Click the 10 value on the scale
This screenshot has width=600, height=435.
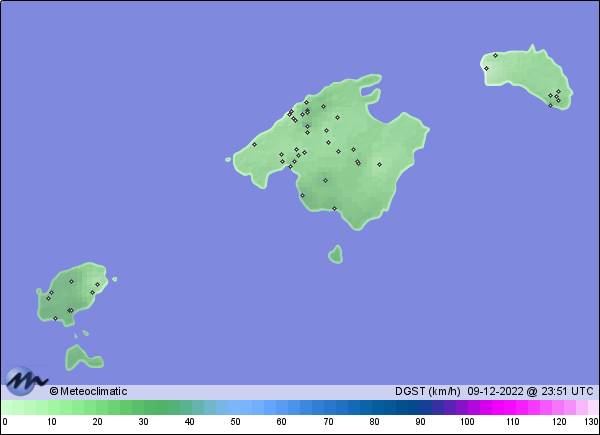point(52,422)
